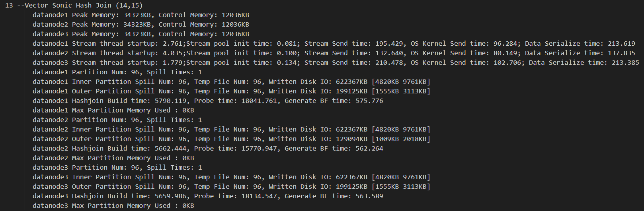
Task: Click datanode1 Stream thread startup 2.761 text
Action: click(x=107, y=44)
